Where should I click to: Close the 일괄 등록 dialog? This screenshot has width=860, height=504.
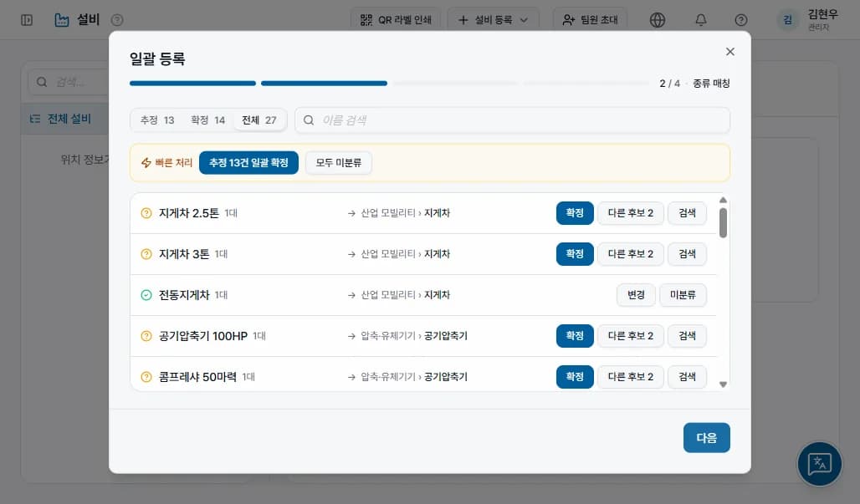(x=730, y=52)
